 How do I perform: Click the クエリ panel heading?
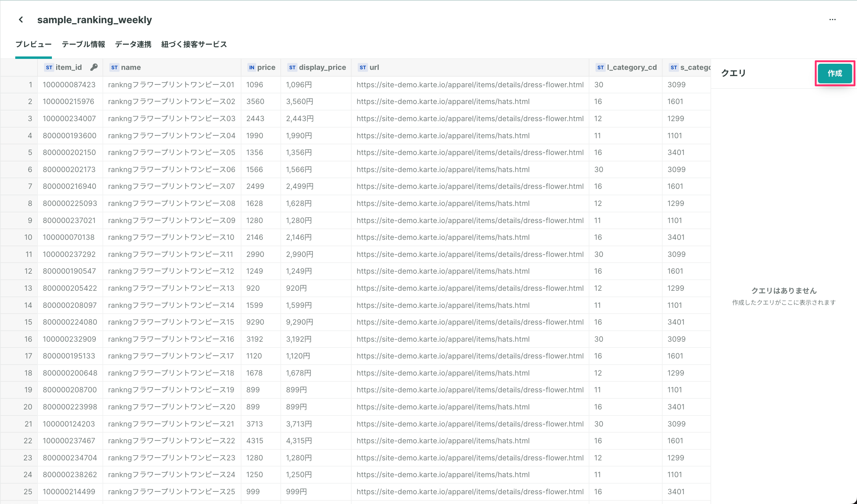coord(733,73)
